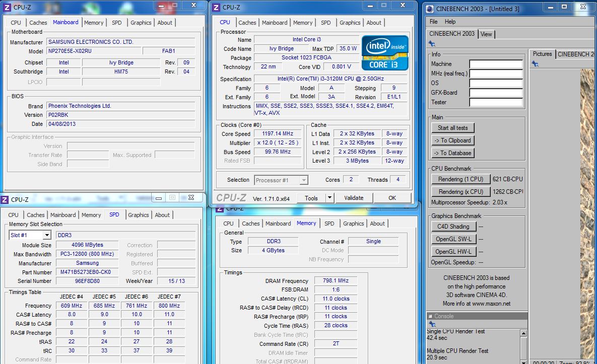Screen dimensions: 597x364
Task: Open the Help menu in CINEBENCH
Action: click(450, 22)
